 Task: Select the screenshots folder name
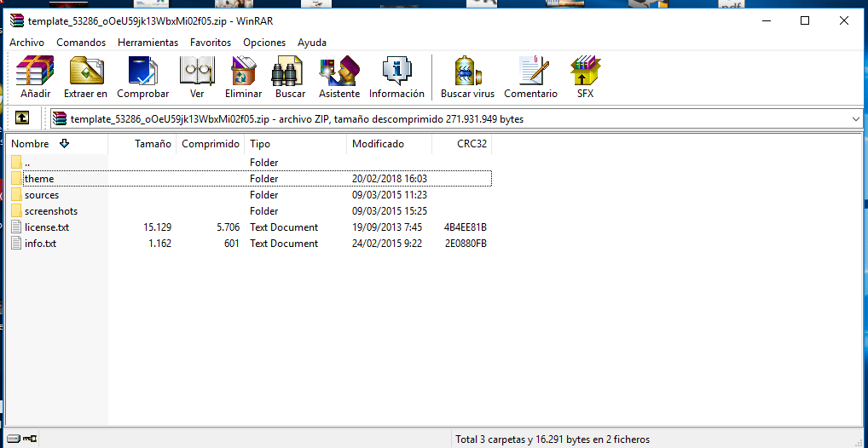(x=51, y=210)
